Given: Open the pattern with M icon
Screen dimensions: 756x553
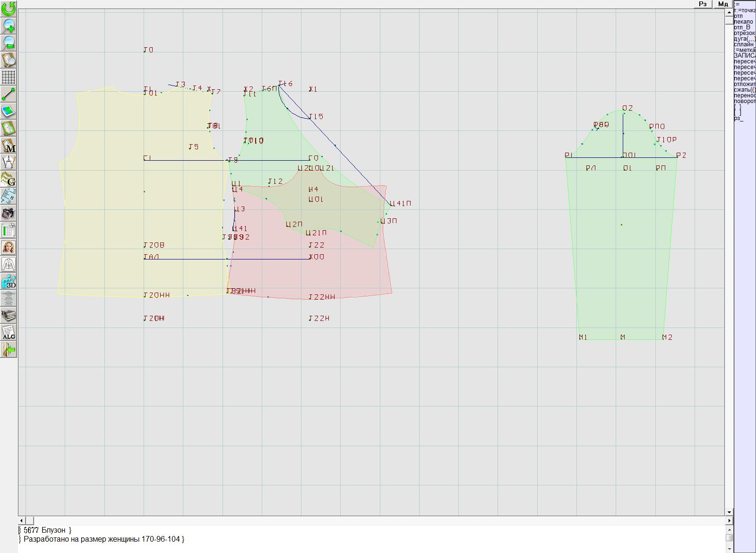Looking at the screenshot, I should pos(9,146).
